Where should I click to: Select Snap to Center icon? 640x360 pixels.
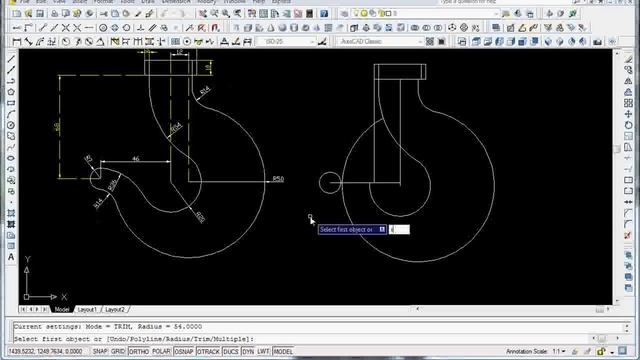pos(103,28)
